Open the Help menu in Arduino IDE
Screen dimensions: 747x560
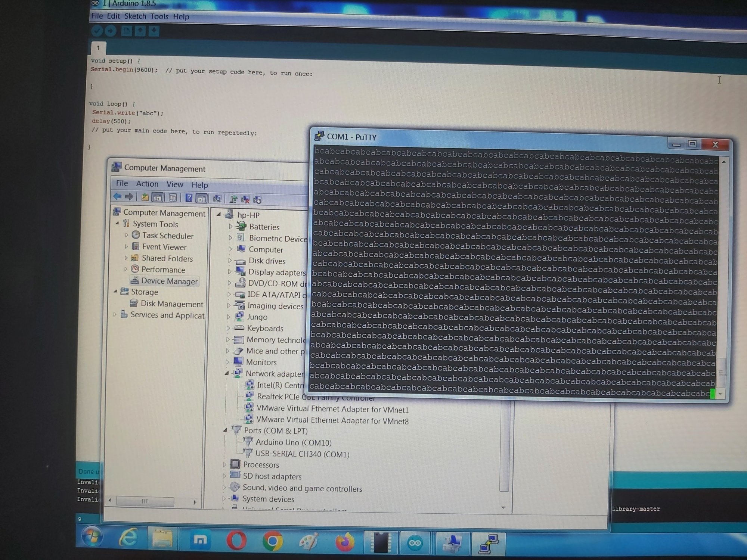[x=181, y=17]
